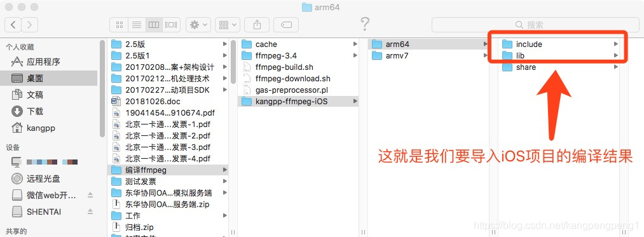Image resolution: width=644 pixels, height=237 pixels.
Task: Select 北京一卡通…发票-1.pdf
Action: [x=168, y=124]
